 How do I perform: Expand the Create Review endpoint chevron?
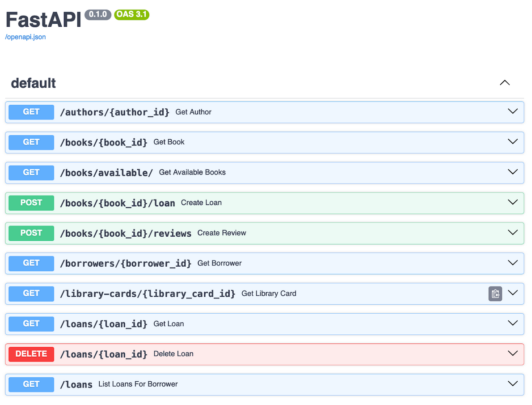tap(512, 232)
